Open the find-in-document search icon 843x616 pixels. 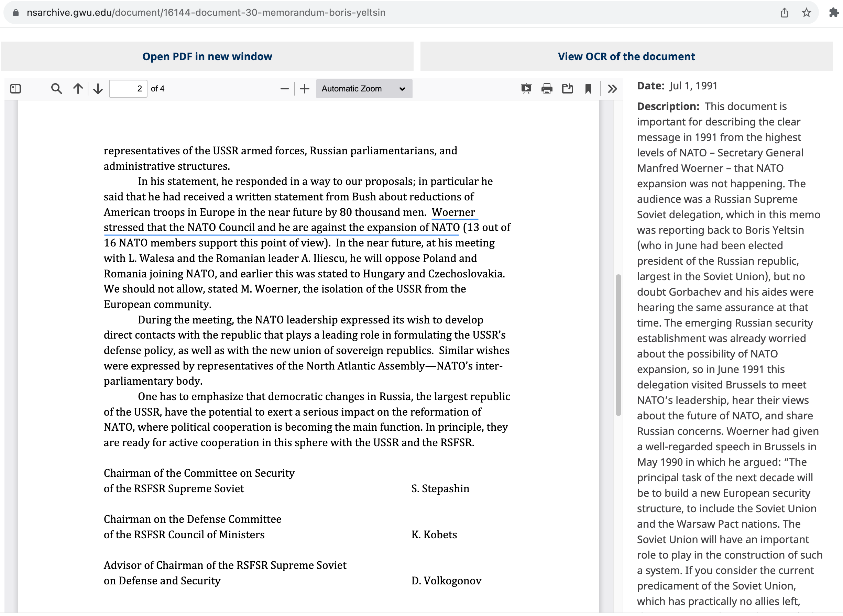[56, 89]
